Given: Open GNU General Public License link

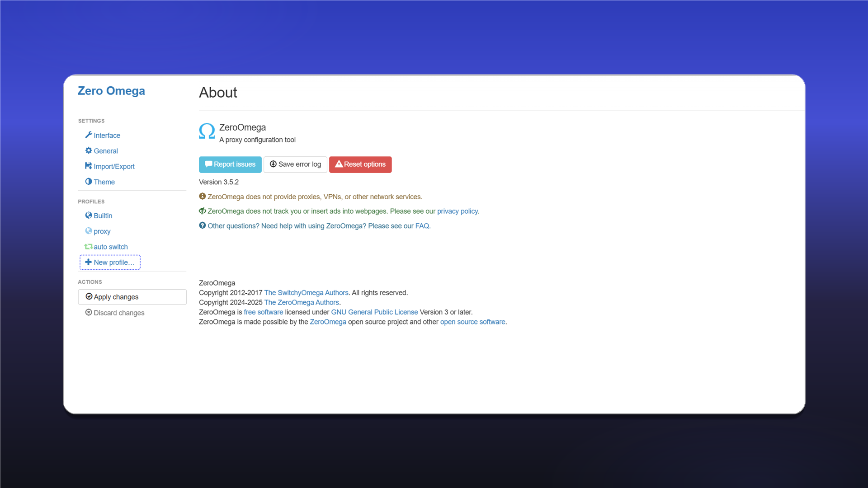Looking at the screenshot, I should (374, 312).
